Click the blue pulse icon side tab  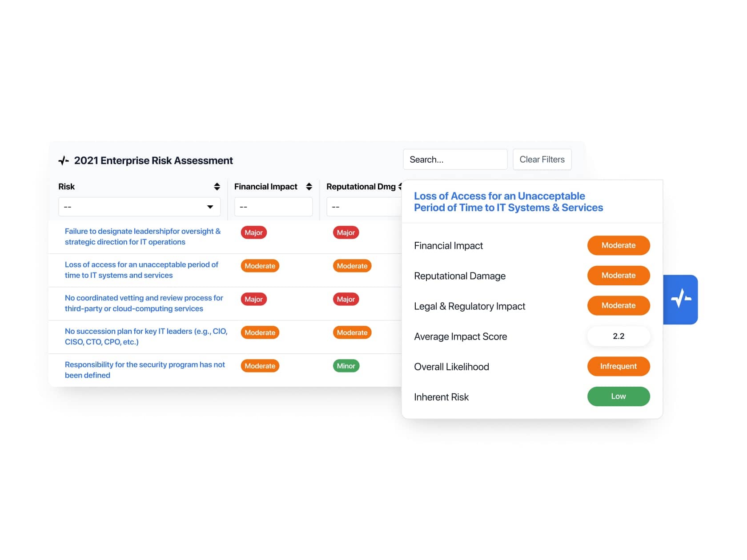[x=680, y=299]
